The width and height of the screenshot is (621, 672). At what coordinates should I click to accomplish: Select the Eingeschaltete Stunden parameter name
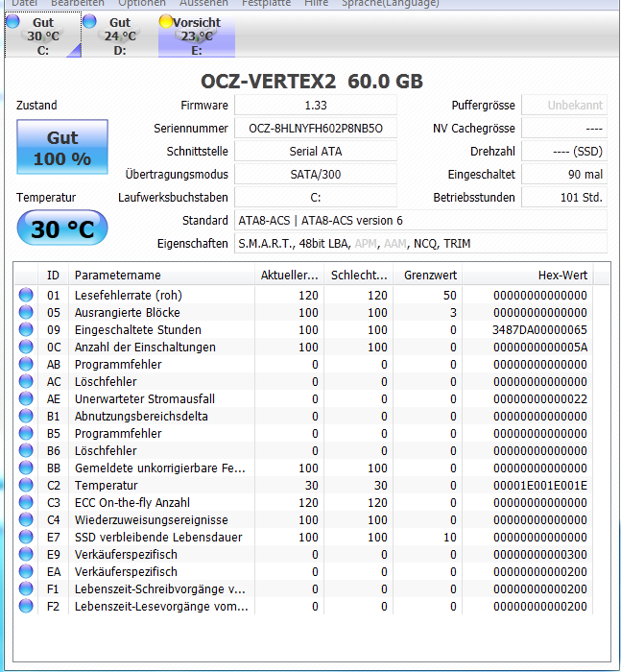137,329
